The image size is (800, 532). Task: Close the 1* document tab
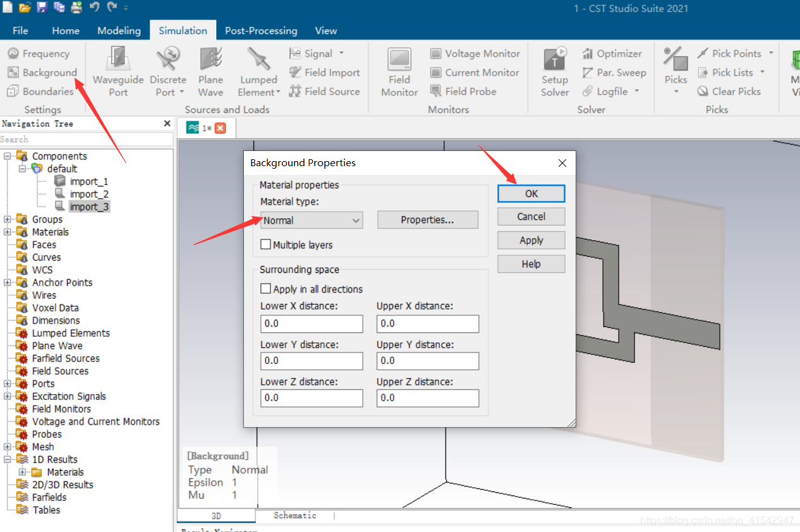click(220, 128)
